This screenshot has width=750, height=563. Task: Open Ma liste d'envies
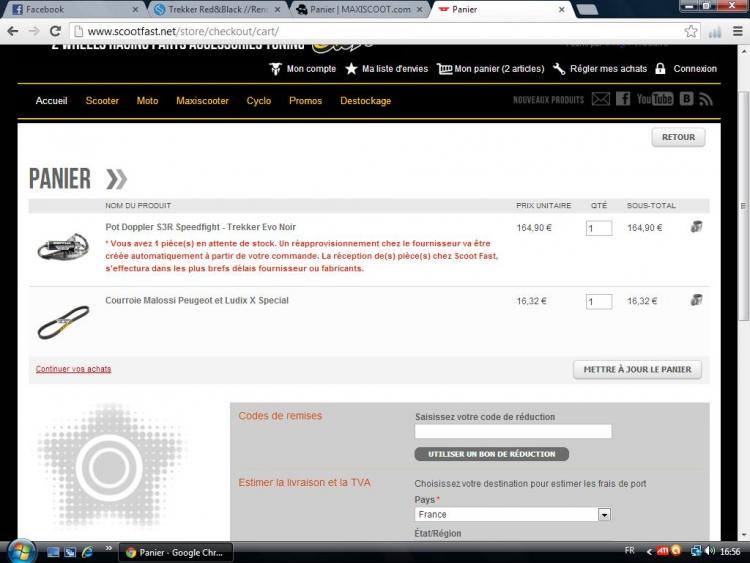pyautogui.click(x=386, y=69)
